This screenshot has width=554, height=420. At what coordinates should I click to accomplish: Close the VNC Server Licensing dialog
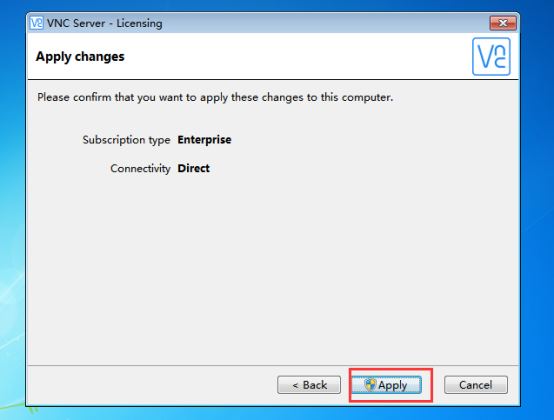(503, 23)
